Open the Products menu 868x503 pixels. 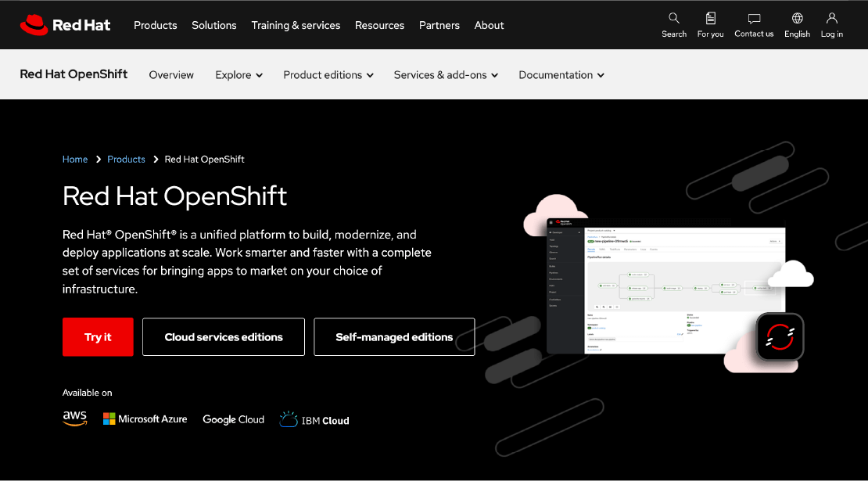pyautogui.click(x=155, y=26)
